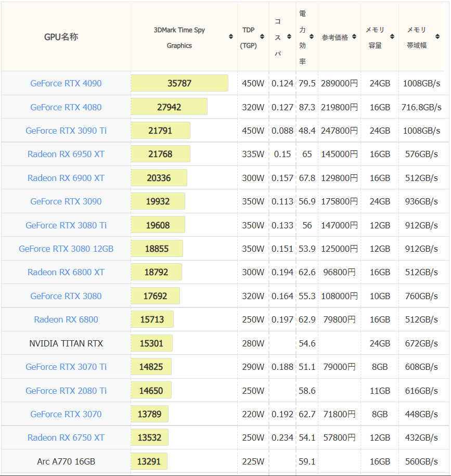
Task: Click cost performance value 0.234
Action: 282,438
